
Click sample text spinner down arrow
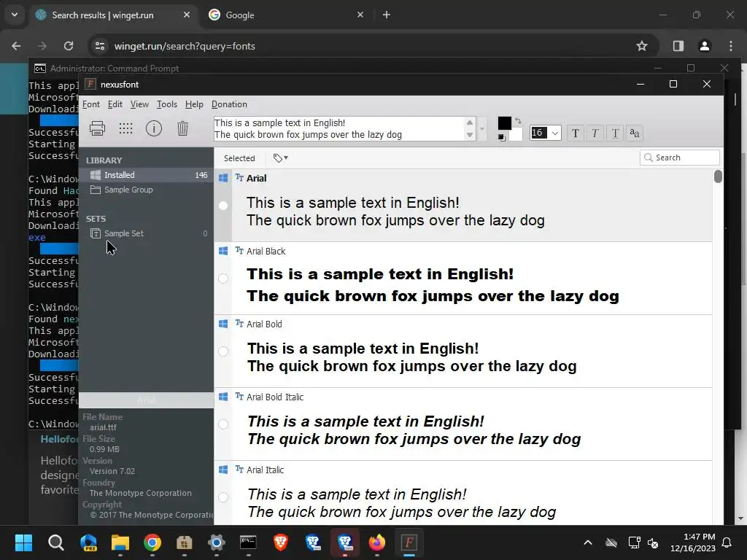(x=470, y=135)
